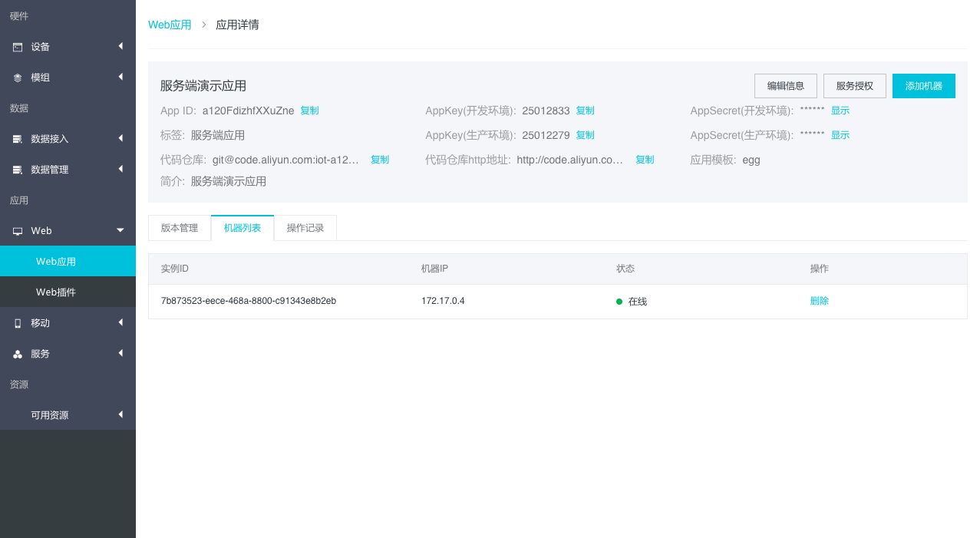Image resolution: width=980 pixels, height=538 pixels.
Task: Show the AppSecret(生产环境) value
Action: [840, 135]
